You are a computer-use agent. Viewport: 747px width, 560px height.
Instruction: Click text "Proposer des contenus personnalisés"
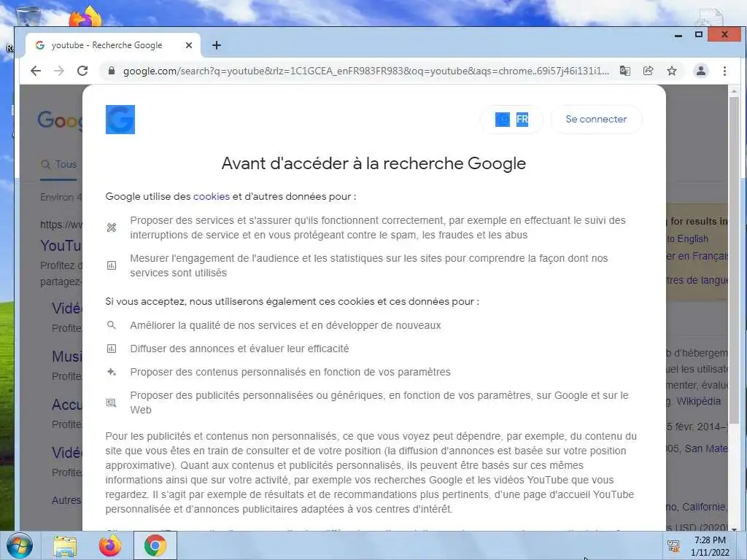coord(218,372)
